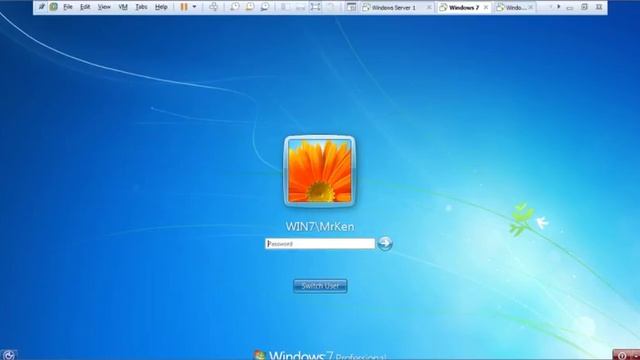Click the console view icon left of the VM tabs

pyautogui.click(x=351, y=7)
